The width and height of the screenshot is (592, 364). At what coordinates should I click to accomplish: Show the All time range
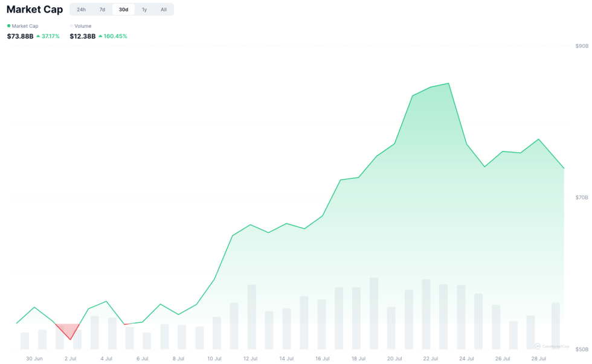coord(164,10)
